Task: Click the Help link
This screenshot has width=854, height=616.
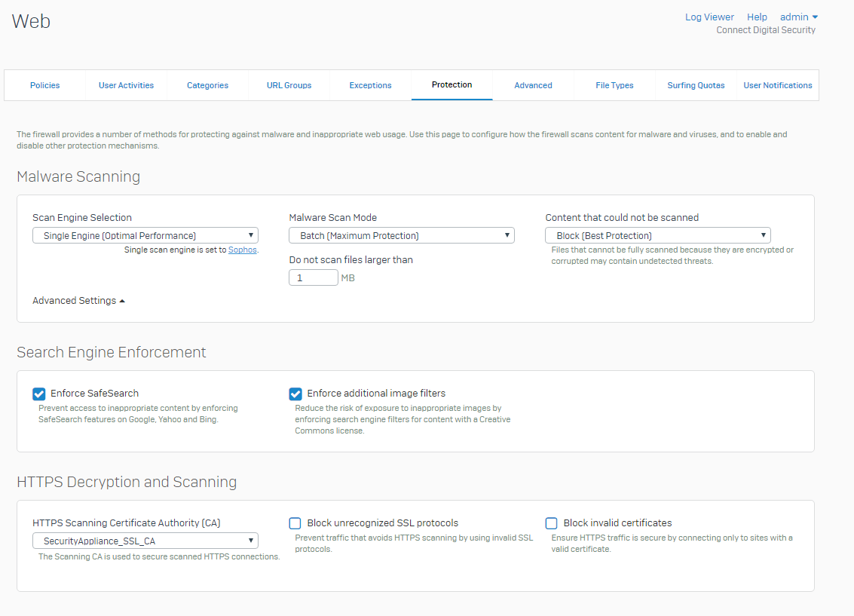Action: 757,17
